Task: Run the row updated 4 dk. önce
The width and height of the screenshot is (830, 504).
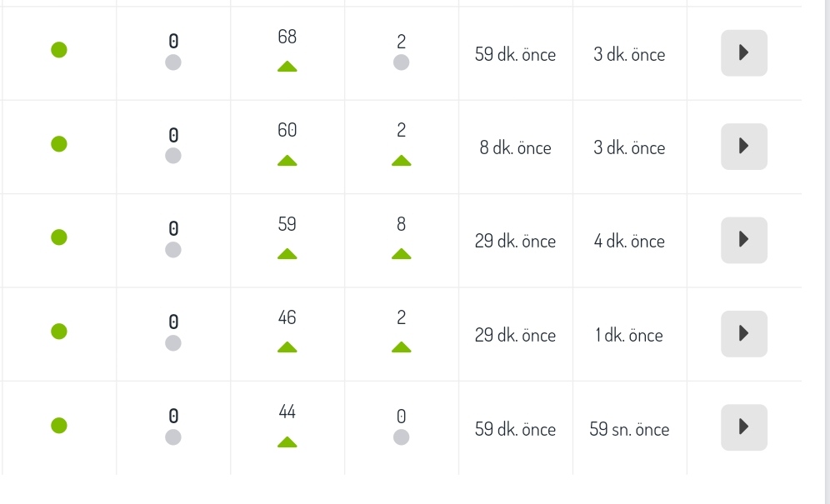Action: pos(743,240)
